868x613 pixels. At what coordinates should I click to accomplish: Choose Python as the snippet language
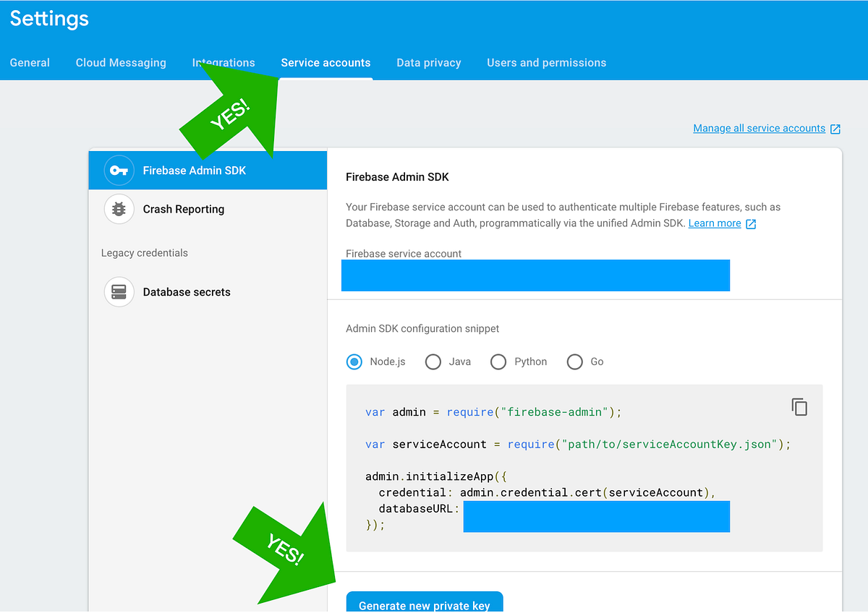point(498,361)
